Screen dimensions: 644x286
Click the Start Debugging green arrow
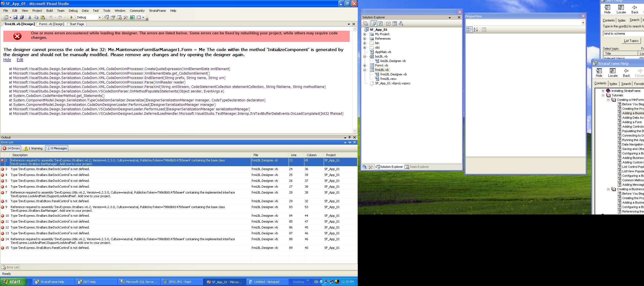tap(71, 17)
